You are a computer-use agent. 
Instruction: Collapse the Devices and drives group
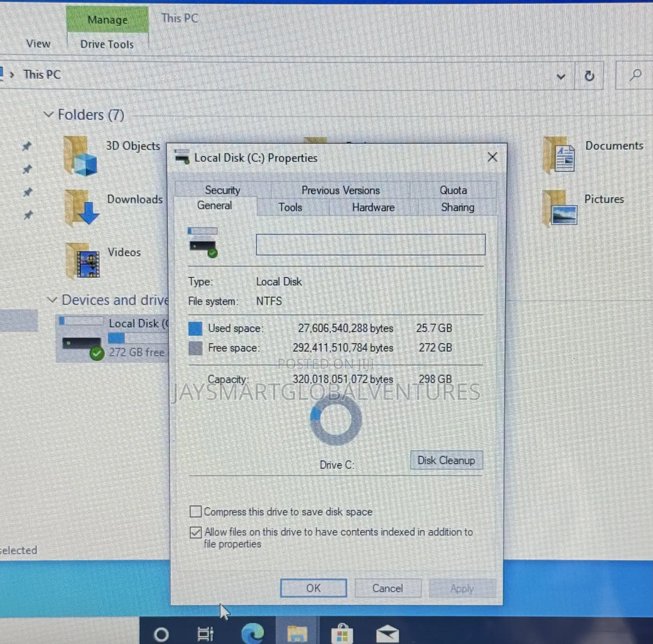(52, 300)
